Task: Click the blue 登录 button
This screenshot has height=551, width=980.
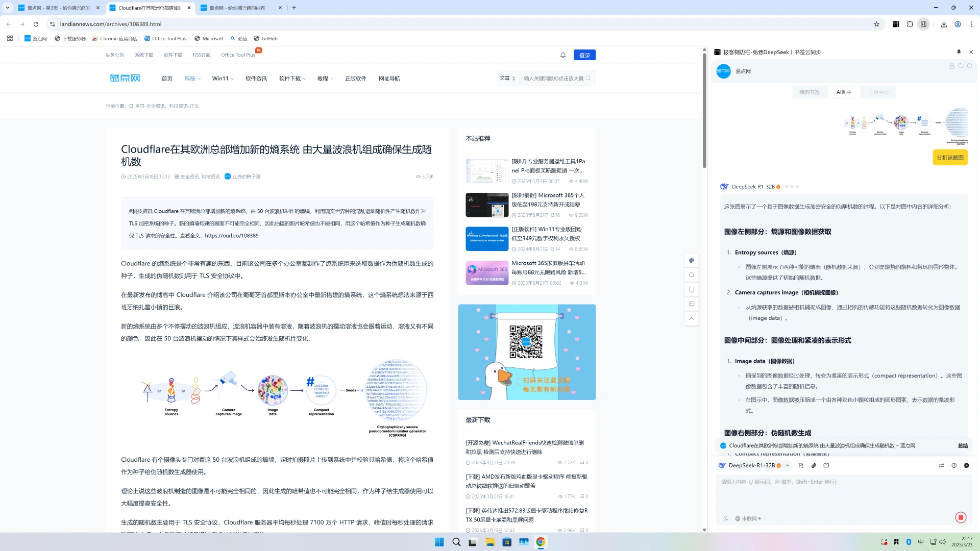Action: coord(584,55)
